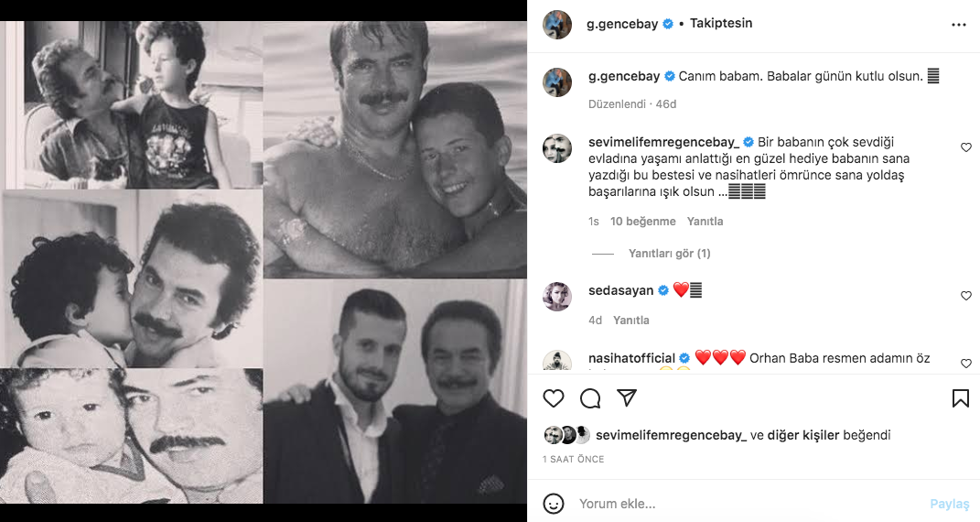The height and width of the screenshot is (522, 980).
Task: Like nasihatofficial comment heart
Action: (965, 364)
